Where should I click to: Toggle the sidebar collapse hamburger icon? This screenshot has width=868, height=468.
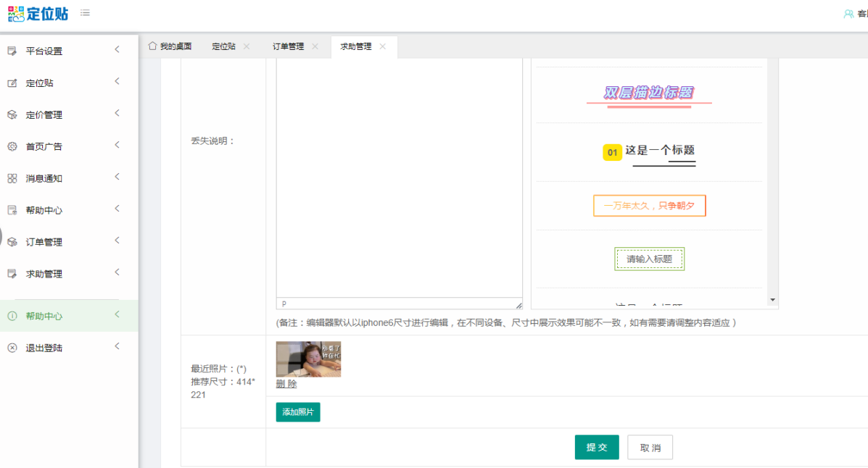click(x=86, y=13)
